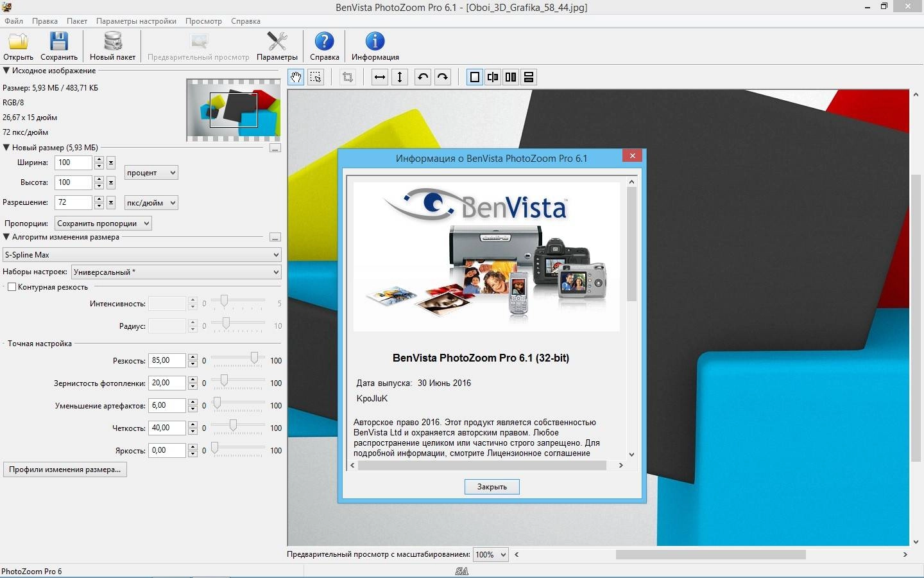Viewport: 924px width, 578px height.
Task: Open Параметры настройки menu
Action: click(x=136, y=21)
